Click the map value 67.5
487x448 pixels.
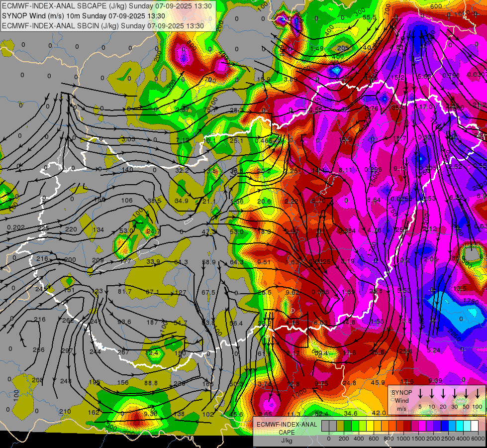tap(208, 292)
